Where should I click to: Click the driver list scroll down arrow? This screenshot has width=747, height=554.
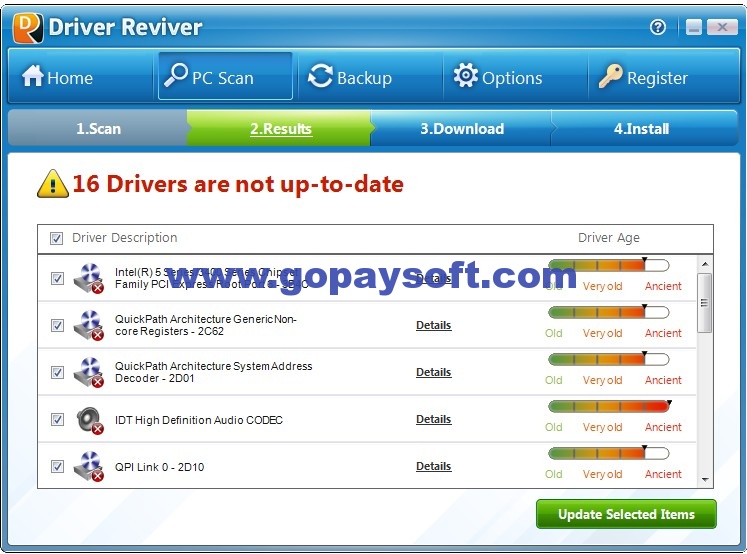705,480
